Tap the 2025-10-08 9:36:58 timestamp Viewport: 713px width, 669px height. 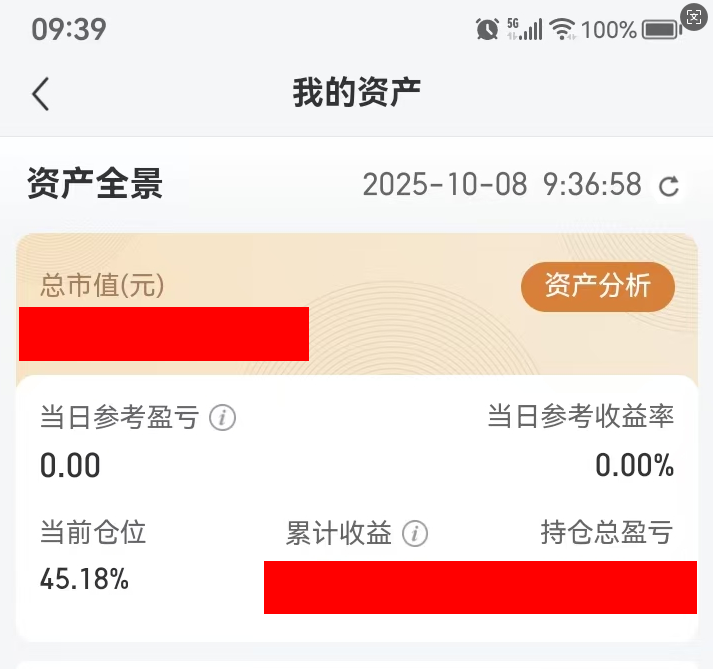pyautogui.click(x=501, y=185)
